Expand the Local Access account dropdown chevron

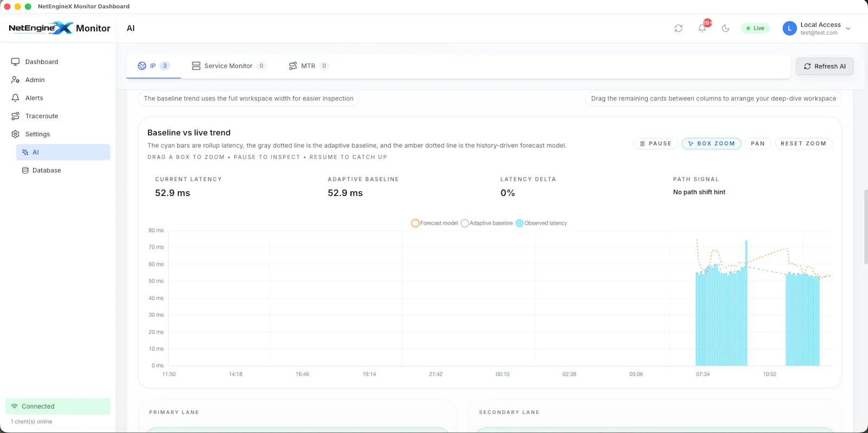click(848, 28)
